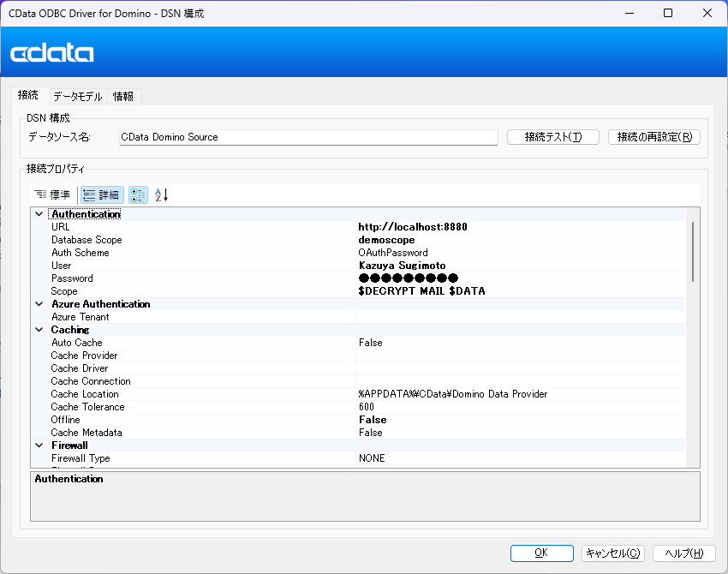Click the 接続テスト(T) button

(553, 137)
